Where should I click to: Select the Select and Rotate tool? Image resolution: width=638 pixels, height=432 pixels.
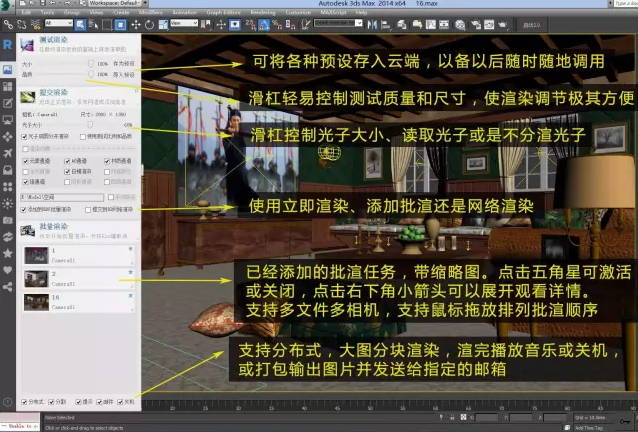pyautogui.click(x=149, y=25)
